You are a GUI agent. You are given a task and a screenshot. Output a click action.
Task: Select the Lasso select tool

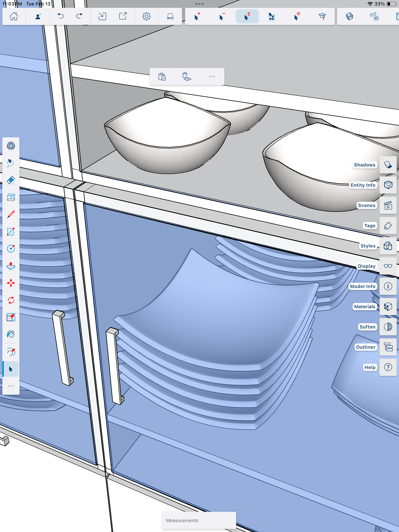pos(11,163)
